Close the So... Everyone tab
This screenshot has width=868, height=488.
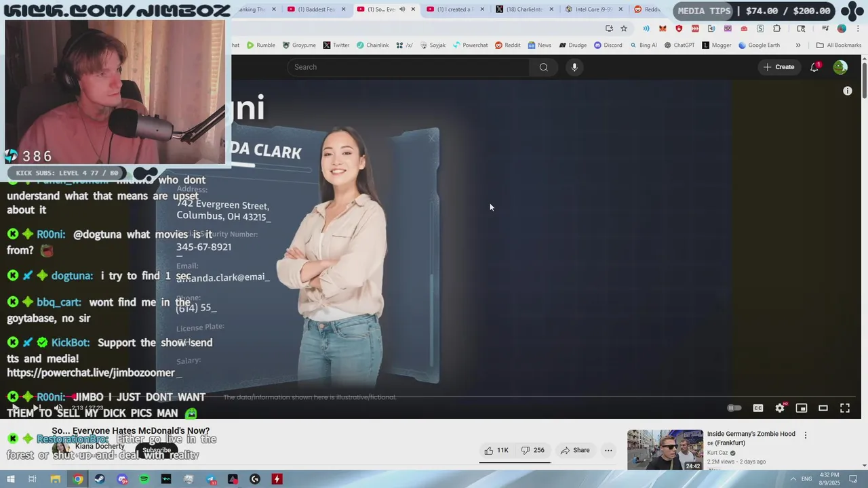point(413,9)
